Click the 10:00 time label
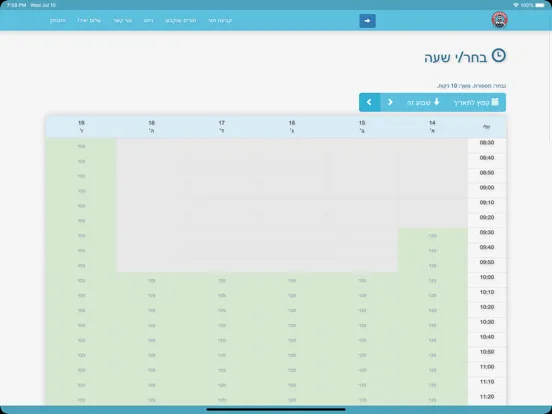This screenshot has width=552, height=414. (x=487, y=277)
